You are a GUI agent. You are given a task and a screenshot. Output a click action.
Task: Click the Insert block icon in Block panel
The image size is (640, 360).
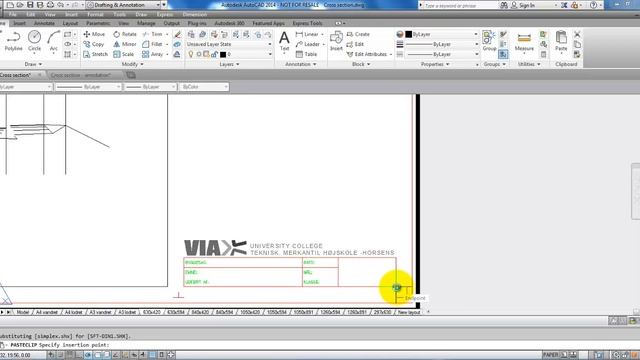336,41
